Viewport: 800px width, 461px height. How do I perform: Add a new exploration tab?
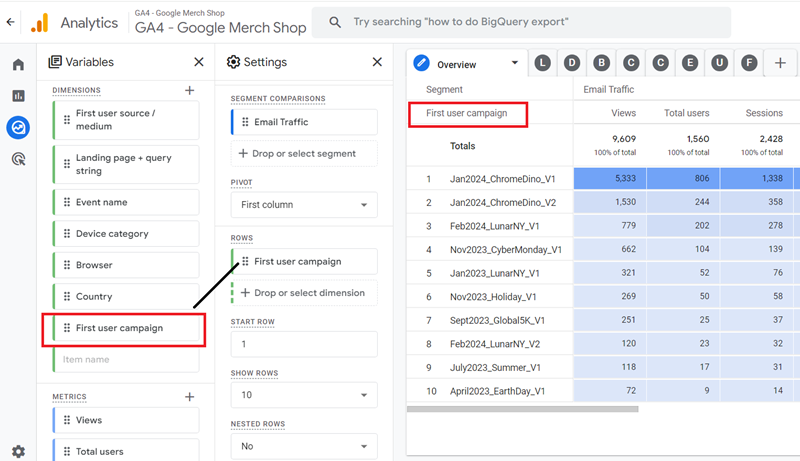pos(780,63)
